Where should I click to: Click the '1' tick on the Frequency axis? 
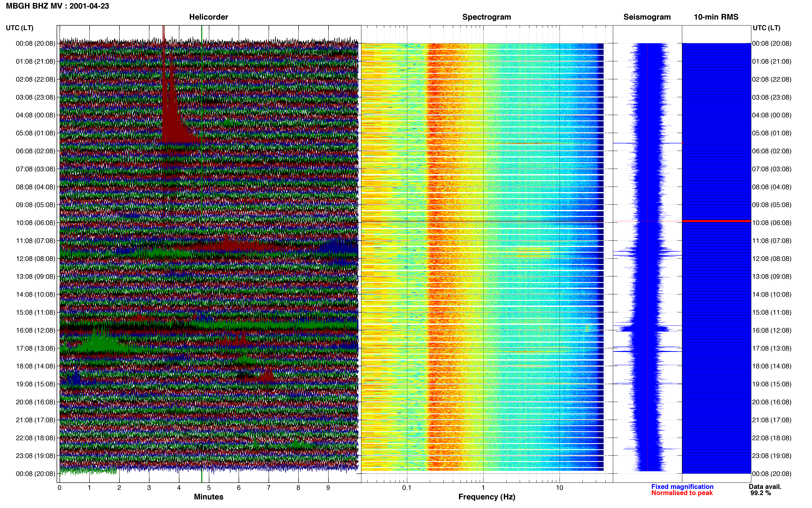click(483, 488)
